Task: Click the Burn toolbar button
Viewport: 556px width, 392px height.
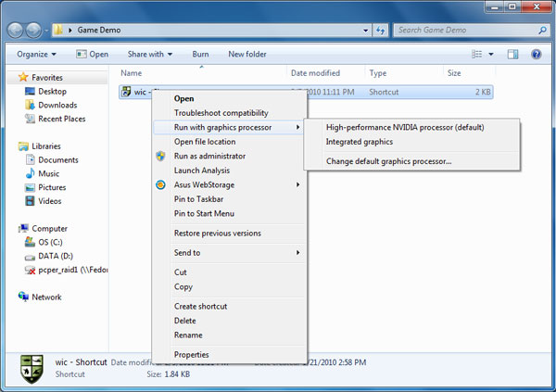Action: point(200,55)
